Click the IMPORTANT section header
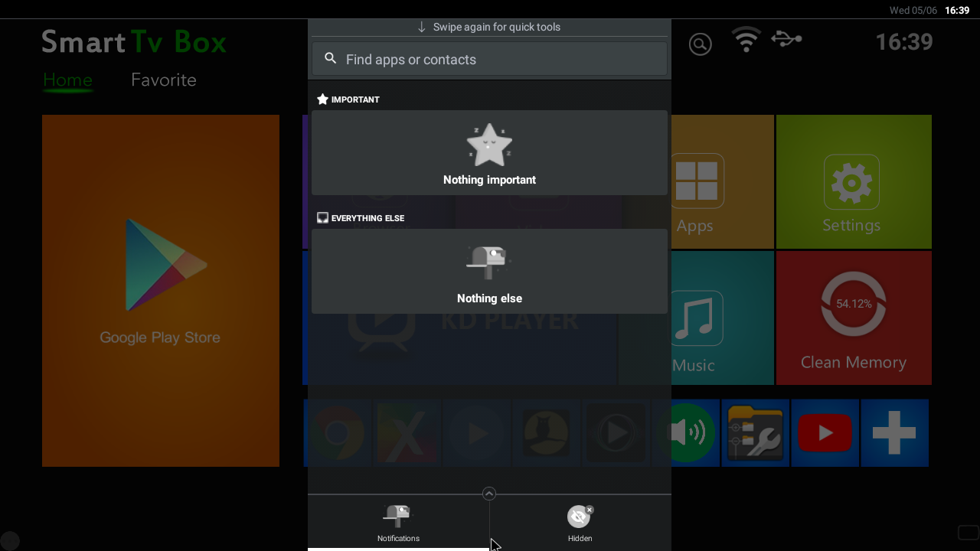980x551 pixels. (x=348, y=99)
